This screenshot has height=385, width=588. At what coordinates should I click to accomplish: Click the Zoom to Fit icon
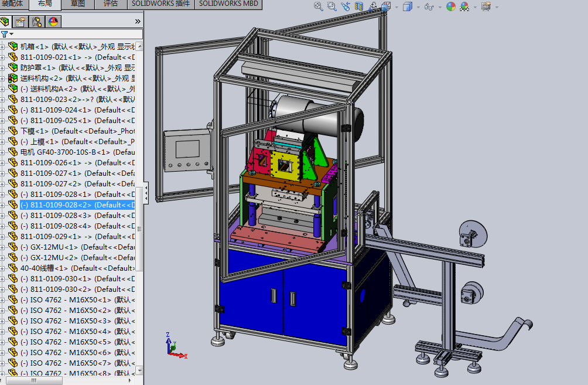(x=319, y=6)
